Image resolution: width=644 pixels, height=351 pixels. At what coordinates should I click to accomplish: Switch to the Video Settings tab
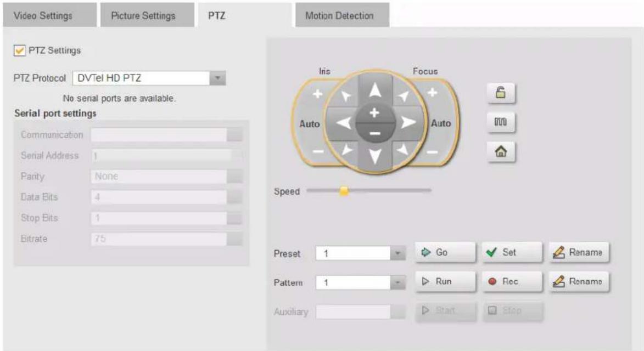[49, 15]
